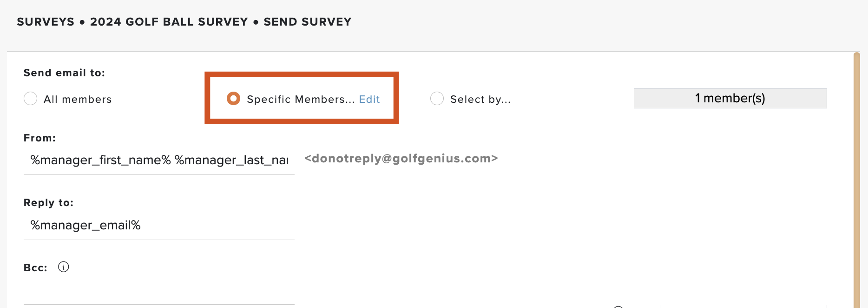Open 2024 GOLF BALL SURVEY breadcrumb item
This screenshot has height=308, width=868.
coord(169,22)
